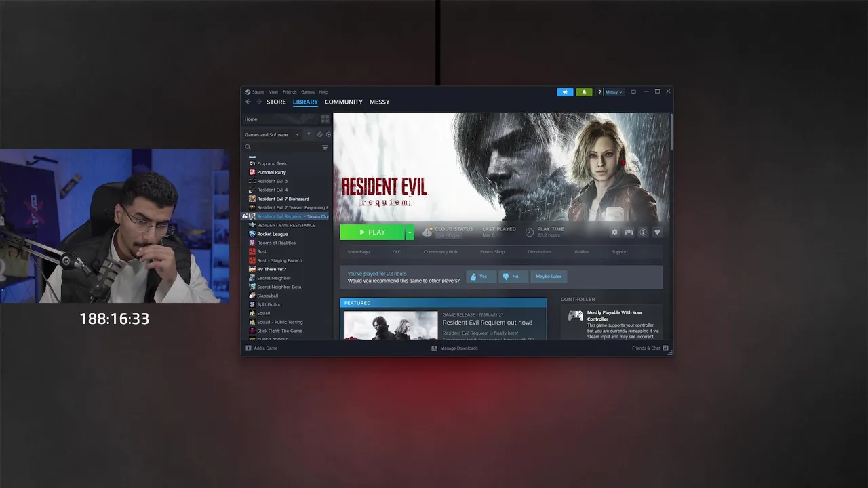
Task: Open the Guides link
Action: point(582,252)
